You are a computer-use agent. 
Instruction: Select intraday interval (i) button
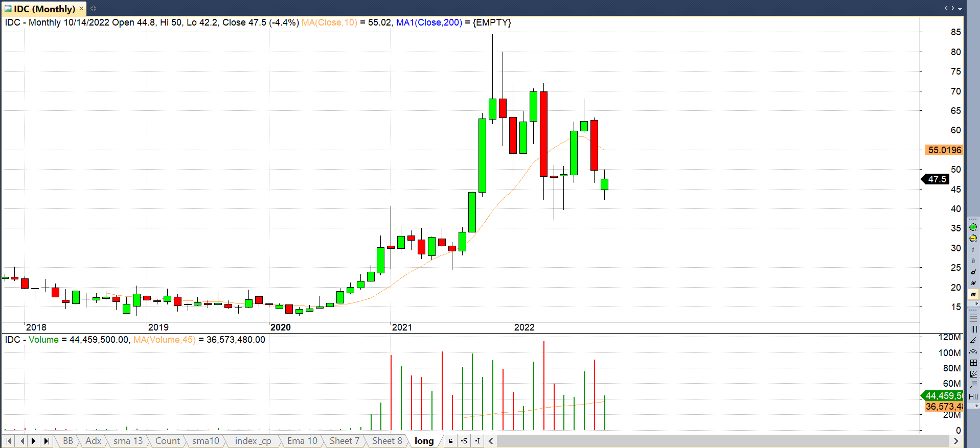point(973,250)
